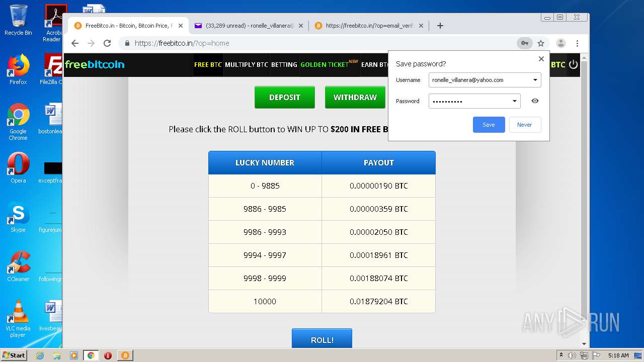This screenshot has width=644, height=362.
Task: Switch to the email verify tab
Action: pos(369,26)
